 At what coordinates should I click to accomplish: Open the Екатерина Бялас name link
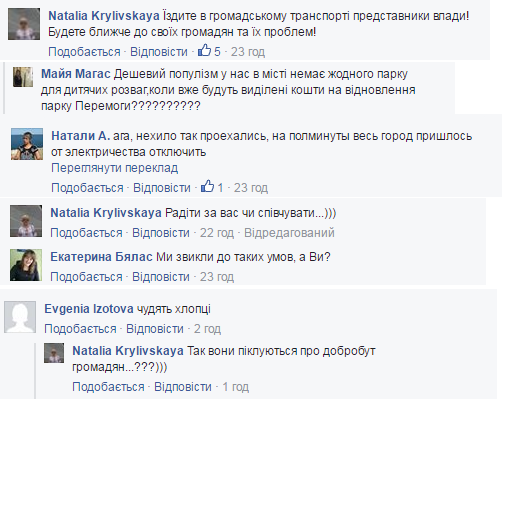pyautogui.click(x=101, y=257)
